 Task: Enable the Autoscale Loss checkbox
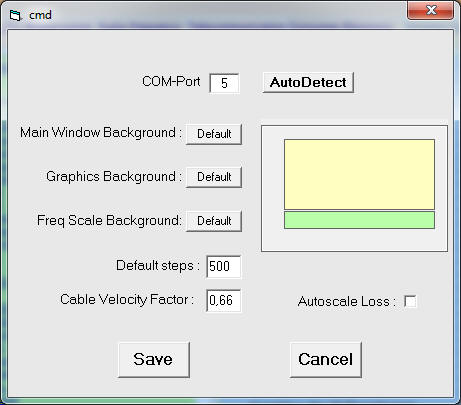tap(410, 301)
